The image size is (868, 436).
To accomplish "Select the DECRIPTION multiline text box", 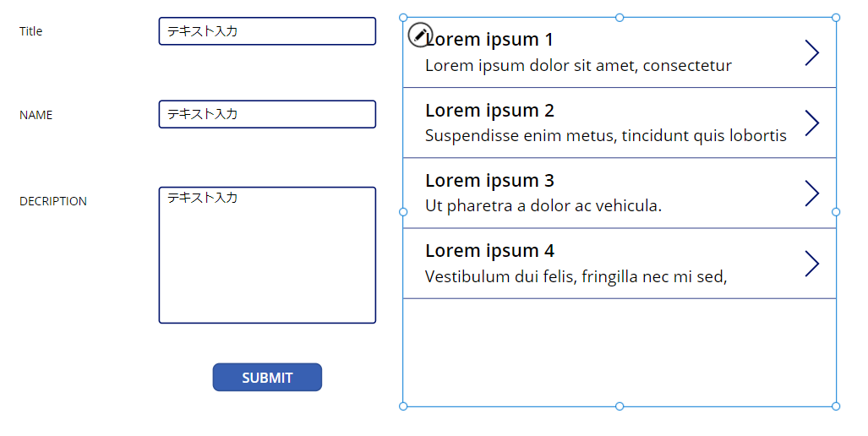I will pos(267,255).
